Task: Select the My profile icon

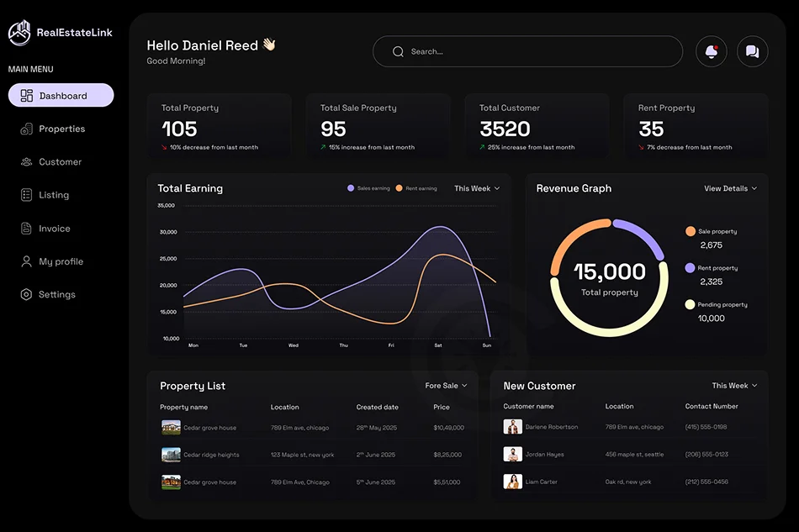Action: coord(26,261)
